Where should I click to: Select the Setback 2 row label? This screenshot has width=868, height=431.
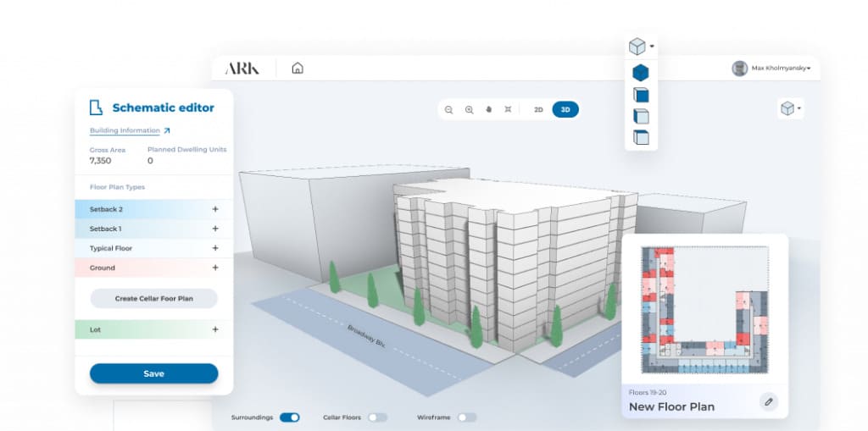[106, 209]
